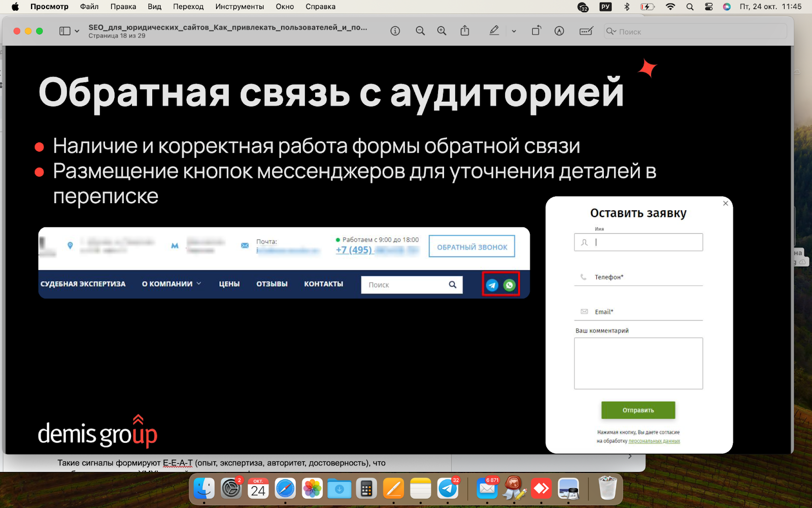
Task: Click the Share icon in the toolbar
Action: coord(465,31)
